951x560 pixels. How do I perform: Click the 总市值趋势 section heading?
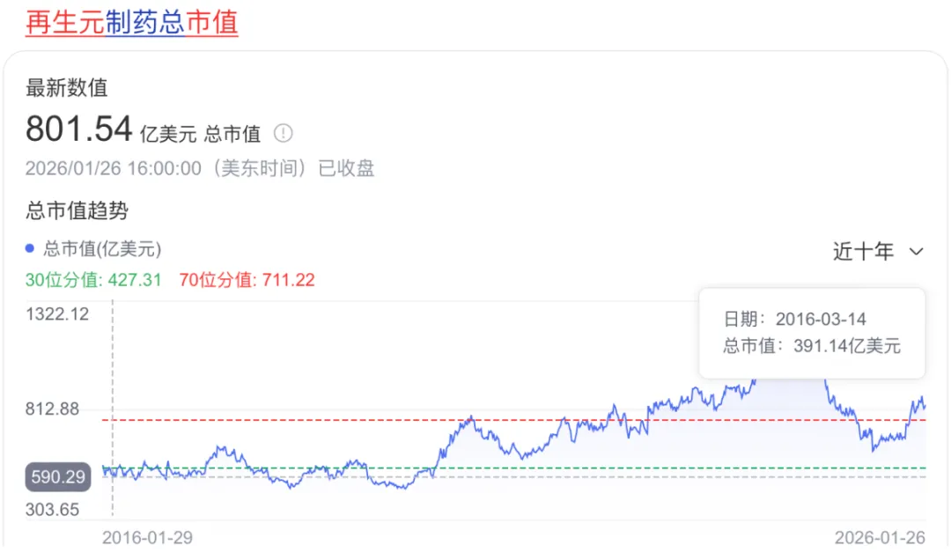[77, 210]
